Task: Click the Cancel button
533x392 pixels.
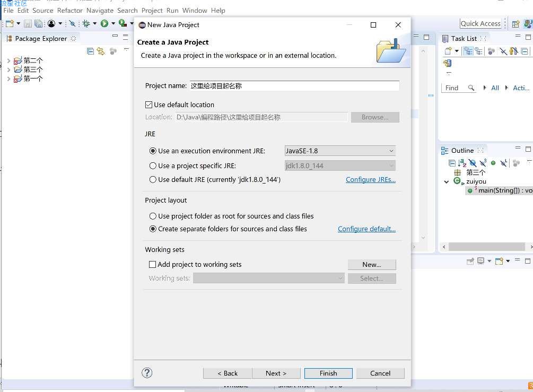Action: point(380,373)
